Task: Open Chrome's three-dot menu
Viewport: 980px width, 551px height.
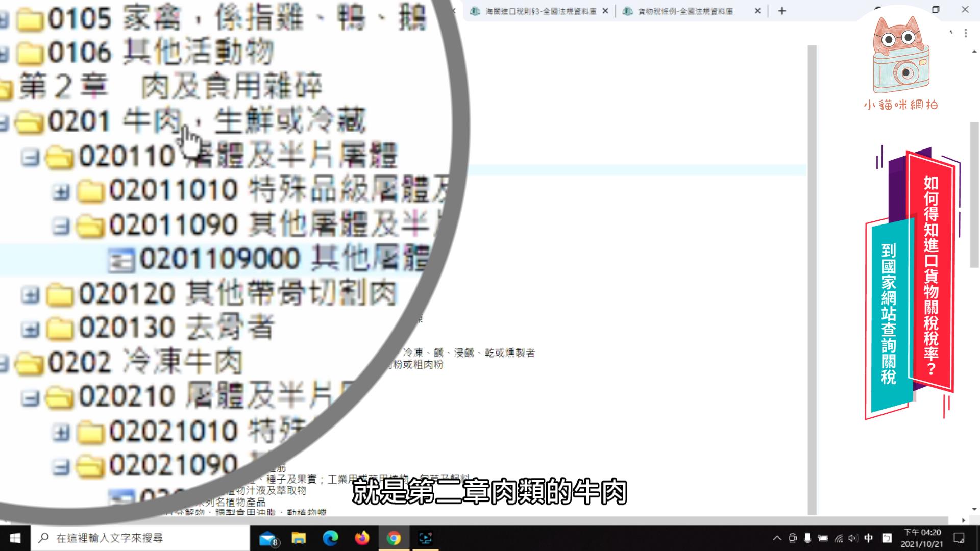Action: coord(966,33)
